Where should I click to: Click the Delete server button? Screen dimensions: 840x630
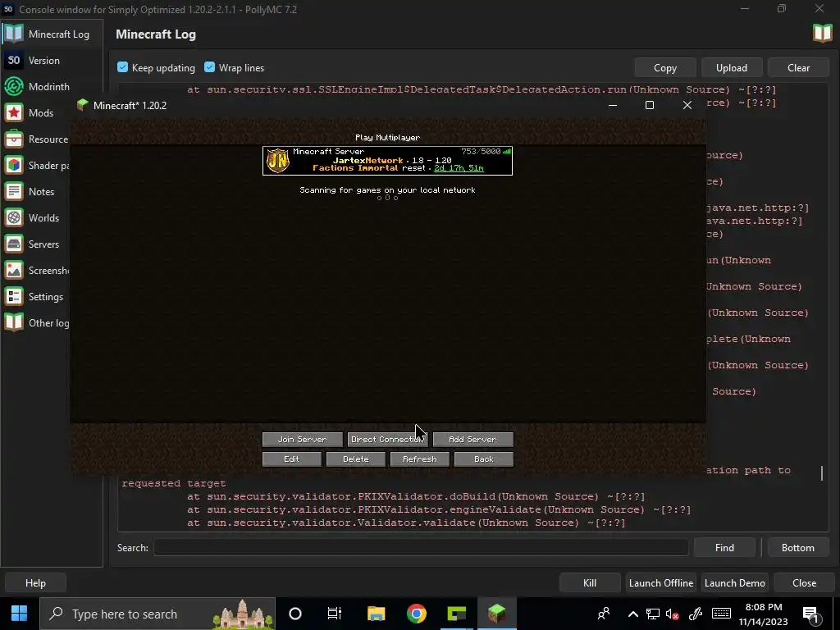coord(356,459)
